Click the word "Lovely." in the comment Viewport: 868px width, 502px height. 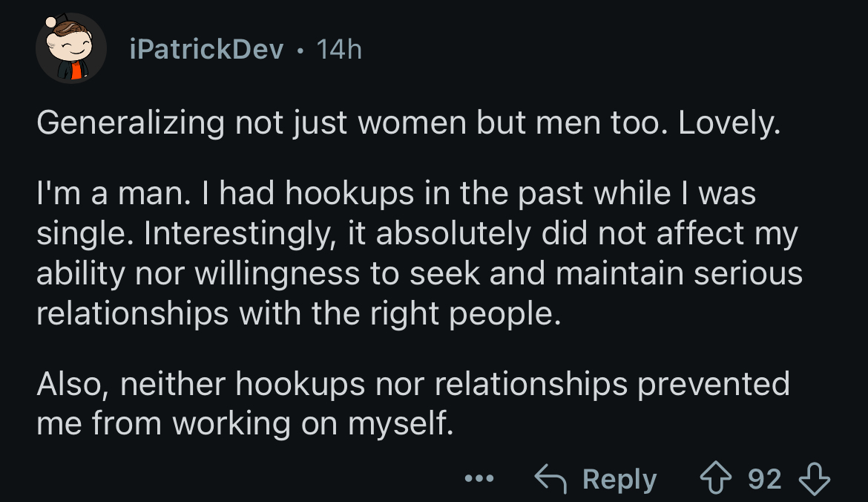(729, 123)
